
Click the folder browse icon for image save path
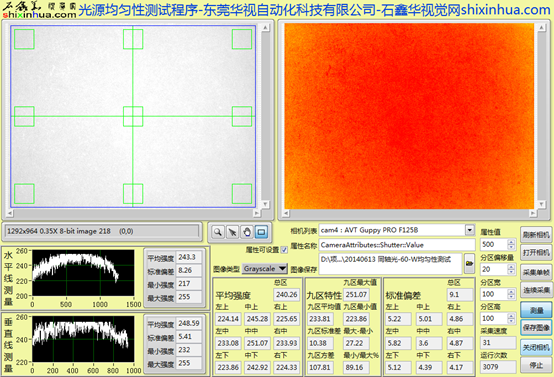469,264
